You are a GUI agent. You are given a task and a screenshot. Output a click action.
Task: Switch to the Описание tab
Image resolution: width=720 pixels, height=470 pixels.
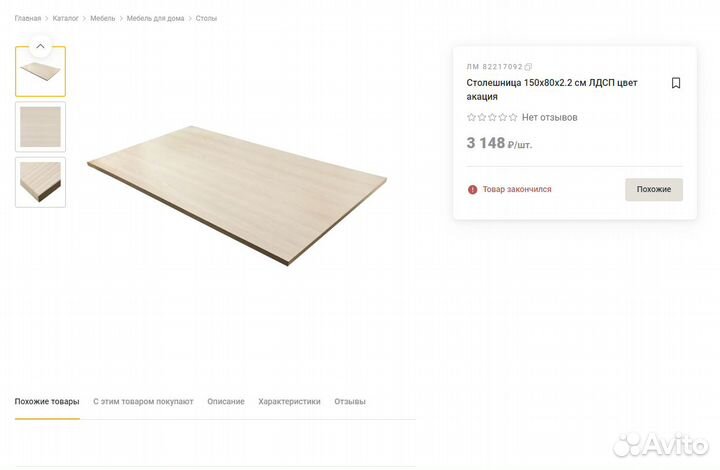pos(226,402)
